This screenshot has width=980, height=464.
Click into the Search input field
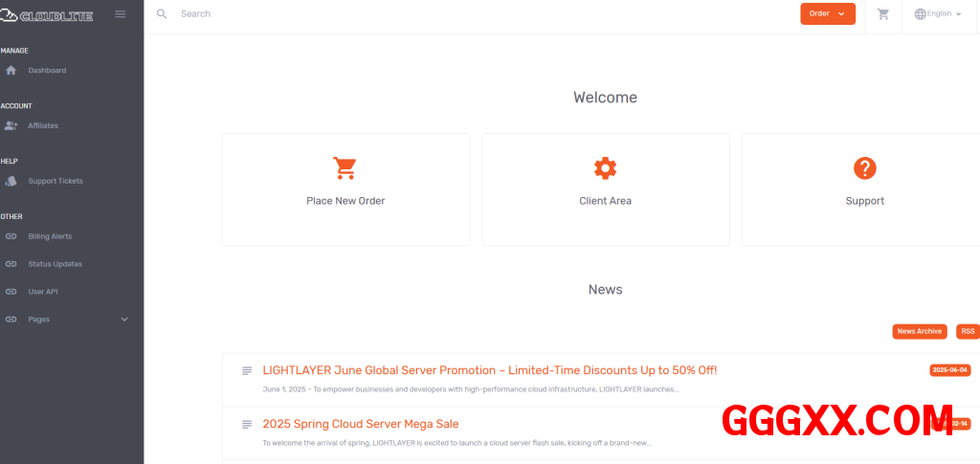pos(383,14)
